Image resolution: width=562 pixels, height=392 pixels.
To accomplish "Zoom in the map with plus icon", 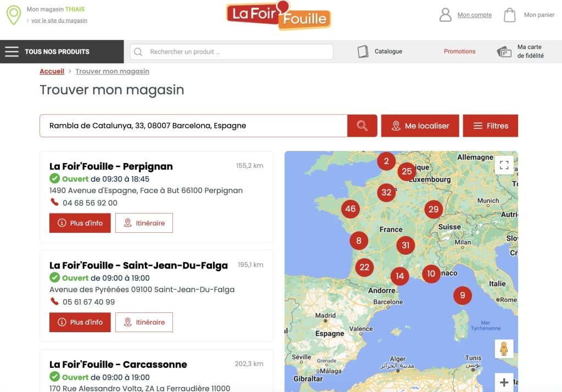I will click(x=504, y=382).
